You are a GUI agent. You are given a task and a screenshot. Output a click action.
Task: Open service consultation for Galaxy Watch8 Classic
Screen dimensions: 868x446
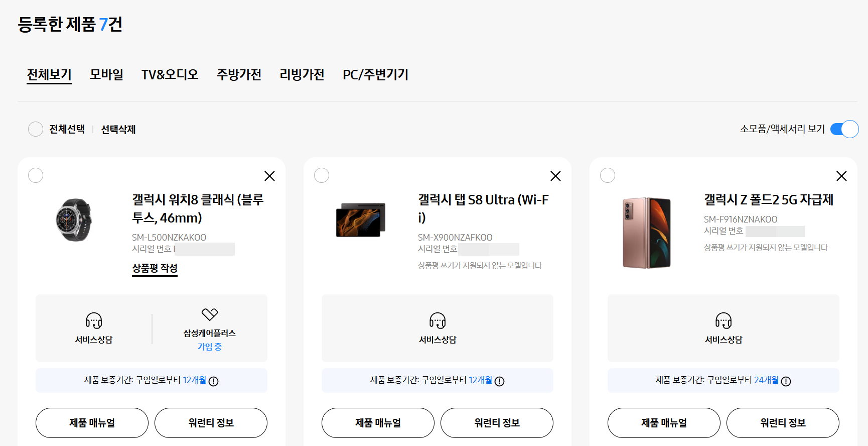pyautogui.click(x=94, y=328)
